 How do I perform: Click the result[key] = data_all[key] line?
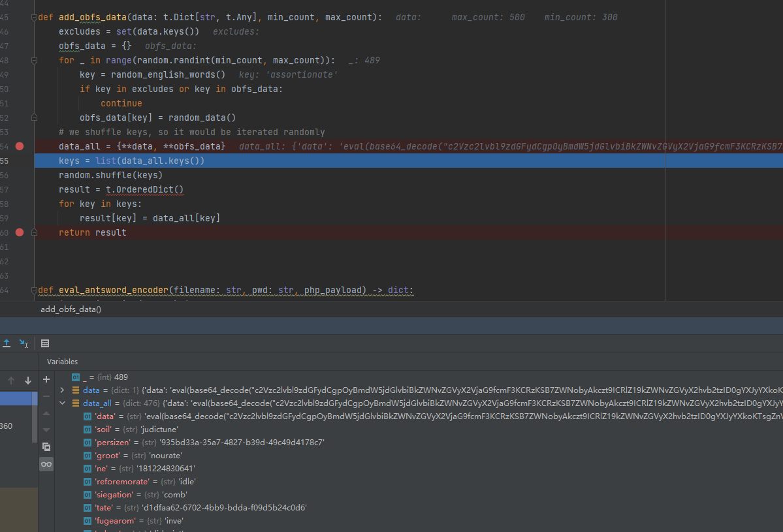tap(150, 218)
